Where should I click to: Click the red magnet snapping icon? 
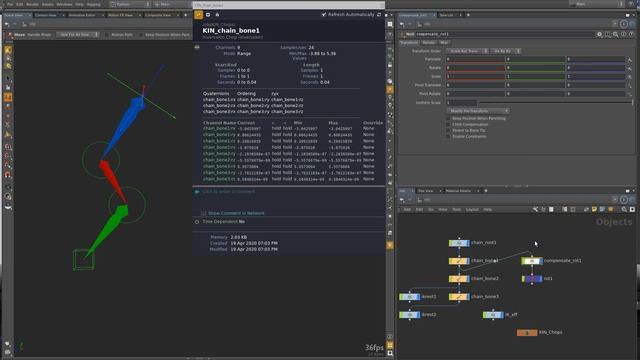[8, 175]
